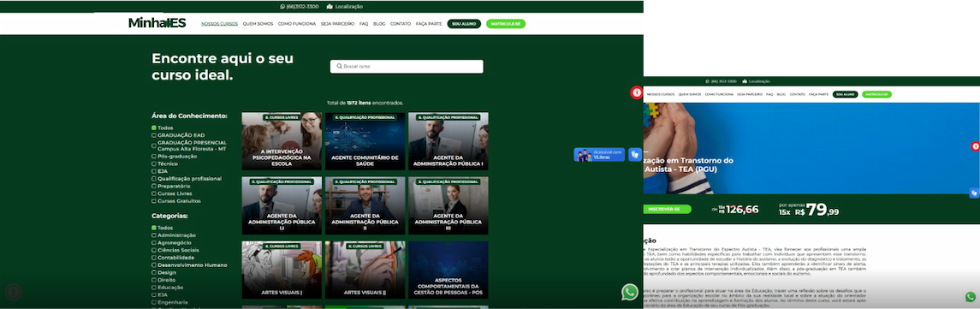Check the Técnico checkbox
The height and width of the screenshot is (309, 980).
[154, 163]
